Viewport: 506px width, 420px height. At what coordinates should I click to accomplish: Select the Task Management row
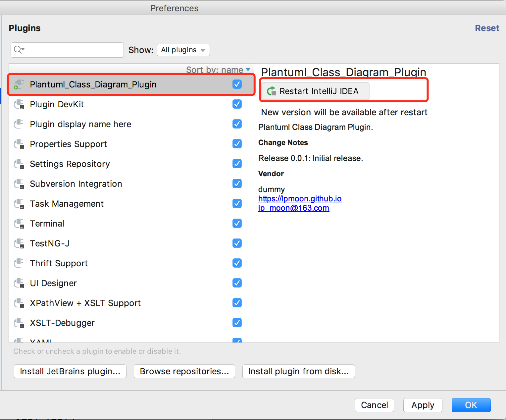click(131, 204)
